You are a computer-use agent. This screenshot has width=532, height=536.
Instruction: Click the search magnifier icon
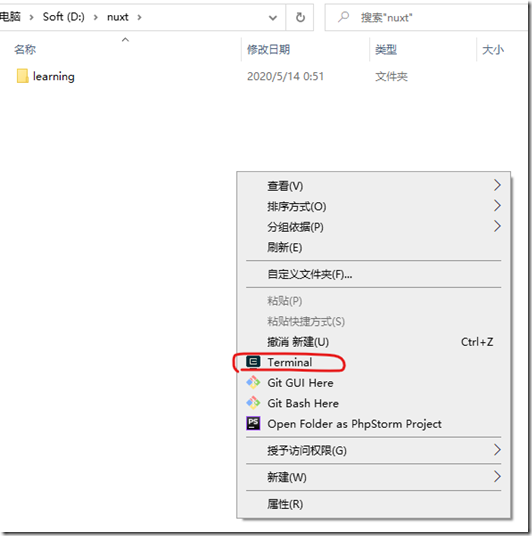[343, 17]
